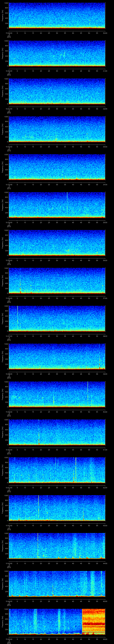The image size is (114, 644).
Task: Click the broadband vertical spike in the 15:34 panel
Action: (x=67, y=204)
